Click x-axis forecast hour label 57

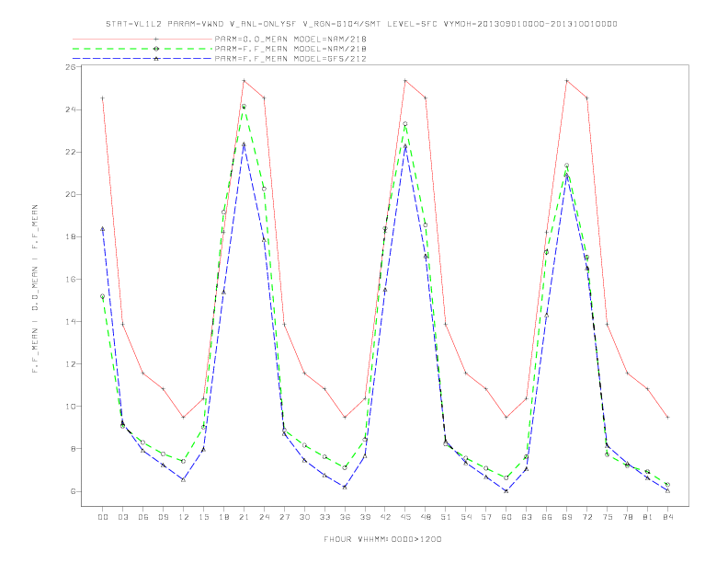486,517
